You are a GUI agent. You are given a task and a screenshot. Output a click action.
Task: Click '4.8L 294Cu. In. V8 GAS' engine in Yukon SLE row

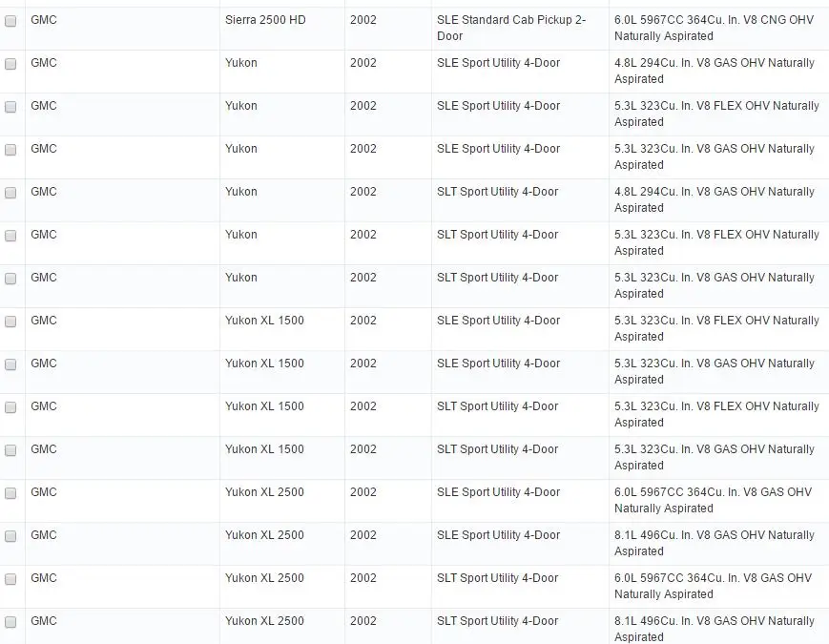click(x=715, y=71)
